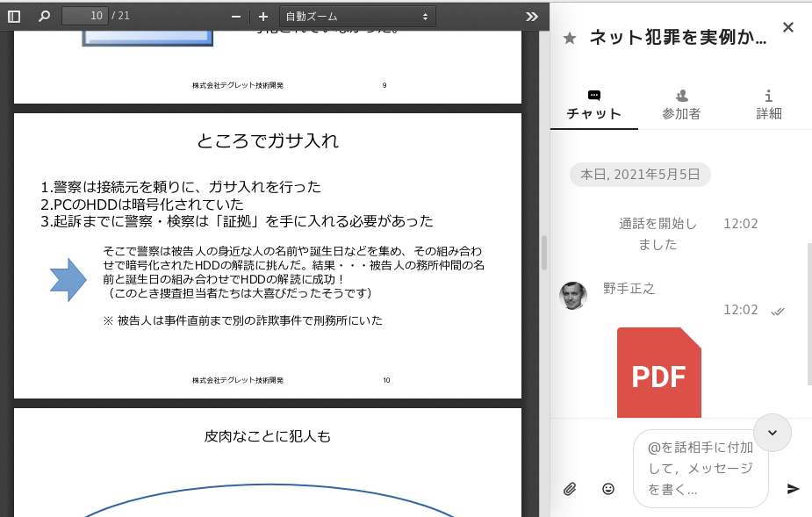The height and width of the screenshot is (517, 812).
Task: Click the PDF viewer vertical scrollbar handle
Action: (x=543, y=253)
